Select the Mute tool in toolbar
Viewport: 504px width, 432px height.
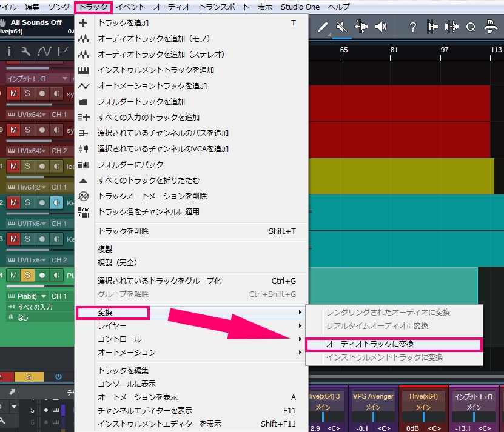341,27
